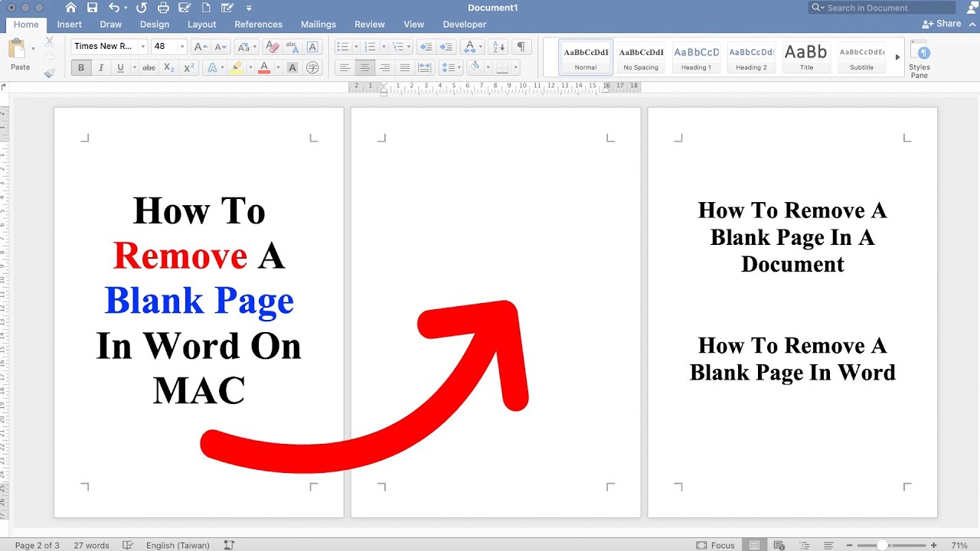This screenshot has height=551, width=980.
Task: Switch to the Layout tab
Action: (x=202, y=24)
